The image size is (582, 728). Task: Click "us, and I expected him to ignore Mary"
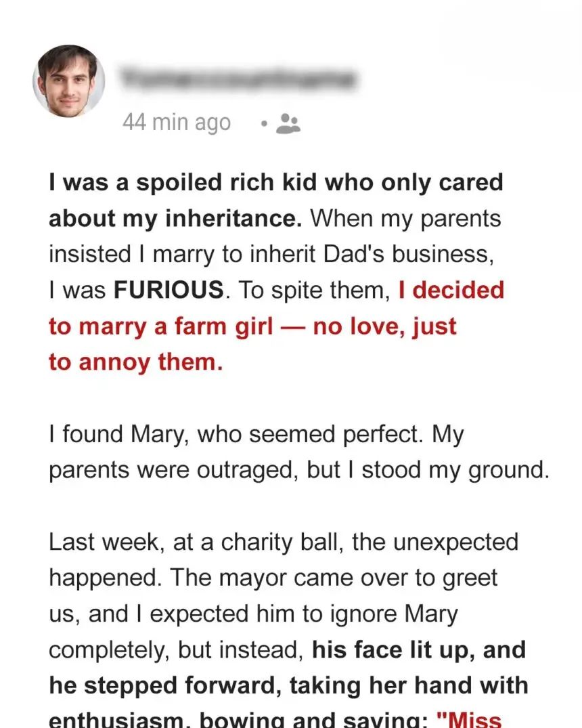pyautogui.click(x=253, y=614)
